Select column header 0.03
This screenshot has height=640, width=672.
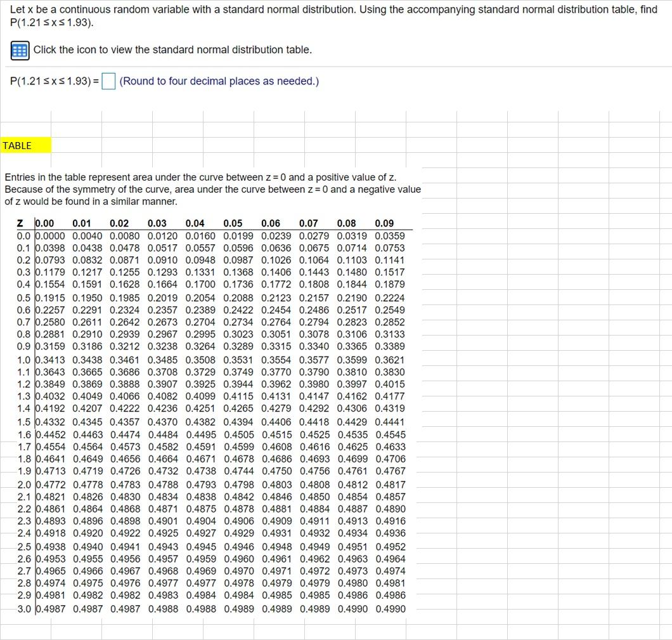tap(157, 223)
